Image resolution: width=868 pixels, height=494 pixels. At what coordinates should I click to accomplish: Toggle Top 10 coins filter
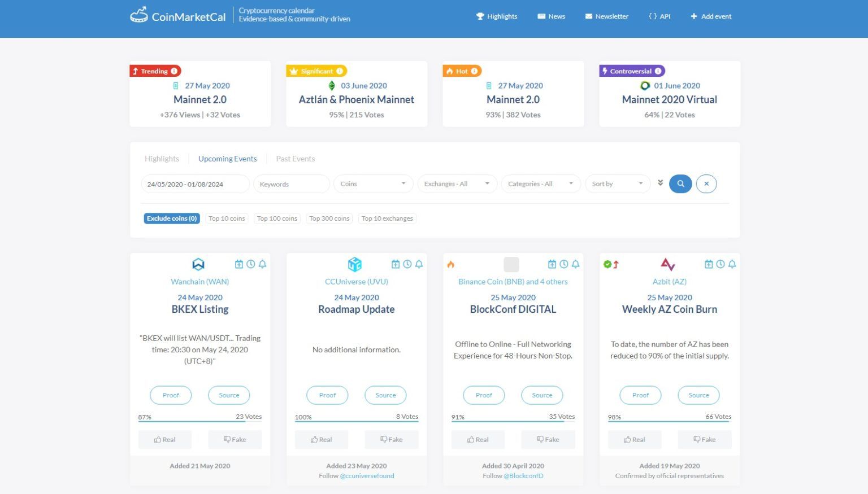(227, 218)
